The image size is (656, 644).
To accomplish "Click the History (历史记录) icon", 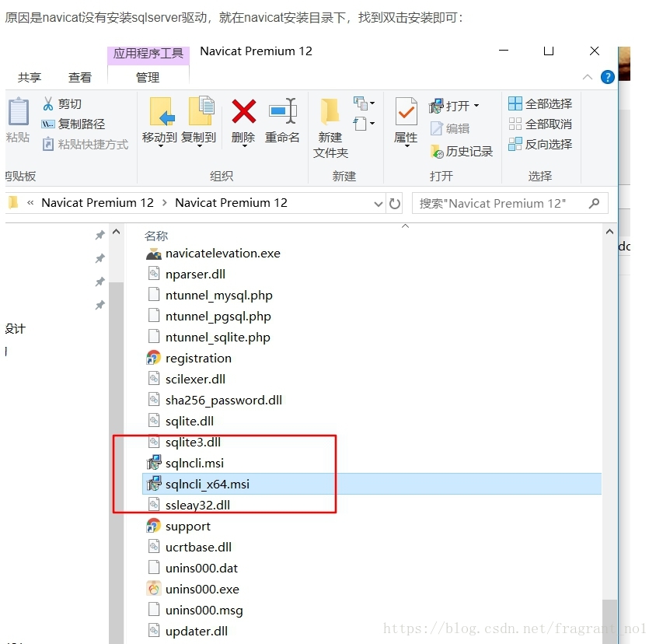I will tap(437, 152).
